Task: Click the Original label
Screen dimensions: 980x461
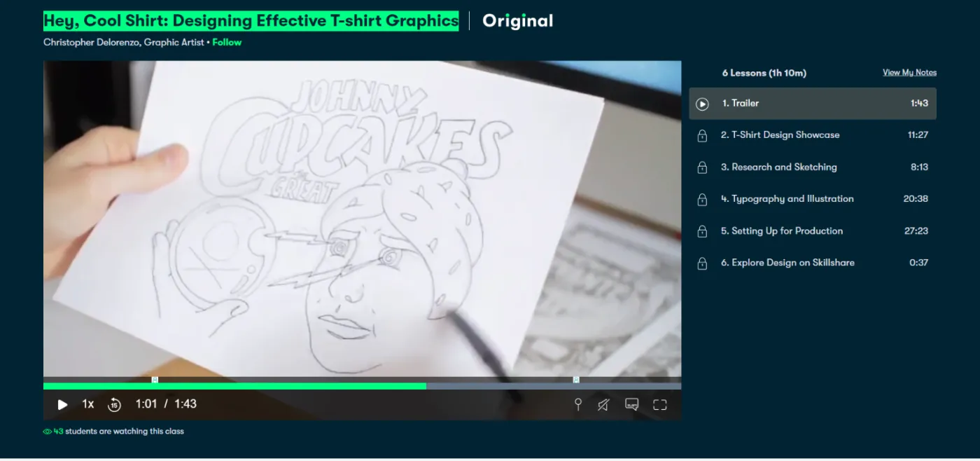Action: 518,21
